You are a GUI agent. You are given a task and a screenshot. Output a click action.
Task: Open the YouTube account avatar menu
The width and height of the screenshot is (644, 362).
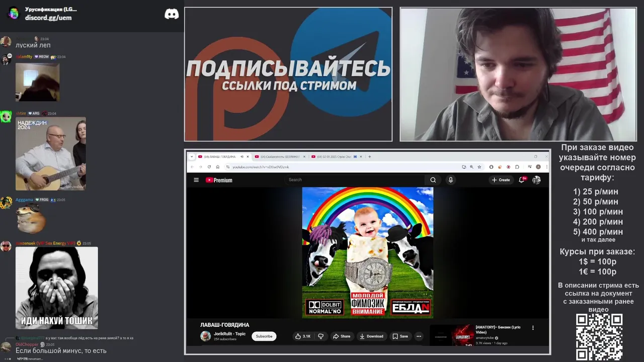pos(536,180)
